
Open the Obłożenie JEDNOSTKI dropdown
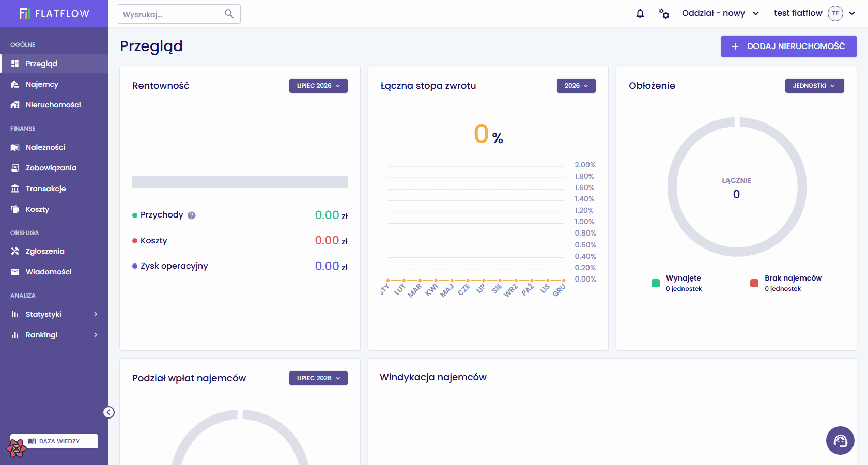coord(814,86)
